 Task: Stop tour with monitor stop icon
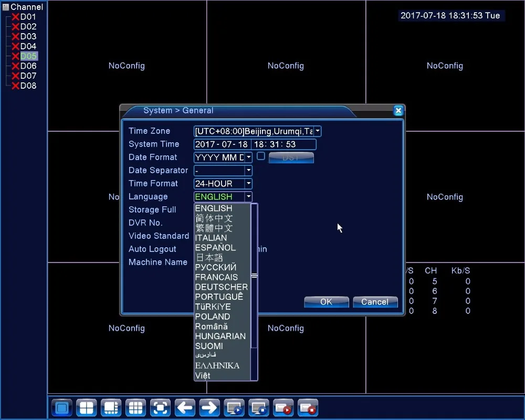point(259,407)
